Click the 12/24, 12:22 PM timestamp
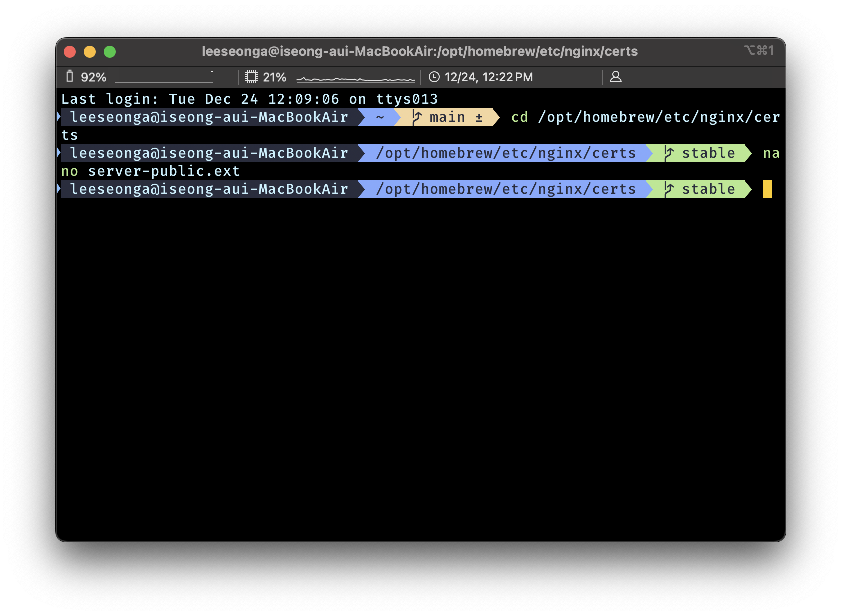 pyautogui.click(x=489, y=77)
